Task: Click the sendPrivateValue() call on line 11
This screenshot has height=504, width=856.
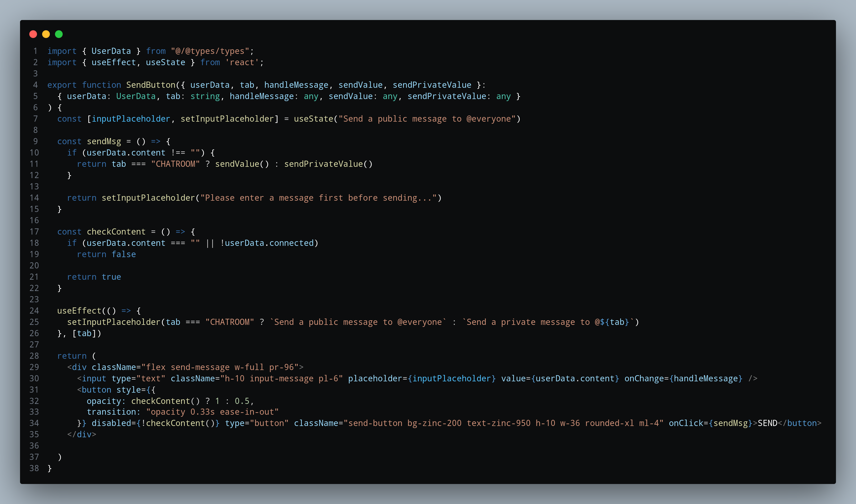Action: (328, 164)
